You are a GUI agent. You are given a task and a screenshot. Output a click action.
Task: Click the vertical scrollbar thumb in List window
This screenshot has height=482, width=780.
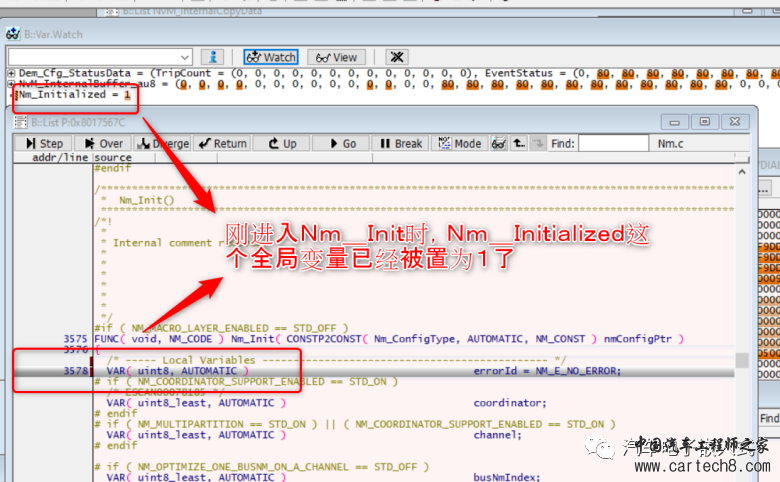point(742,360)
